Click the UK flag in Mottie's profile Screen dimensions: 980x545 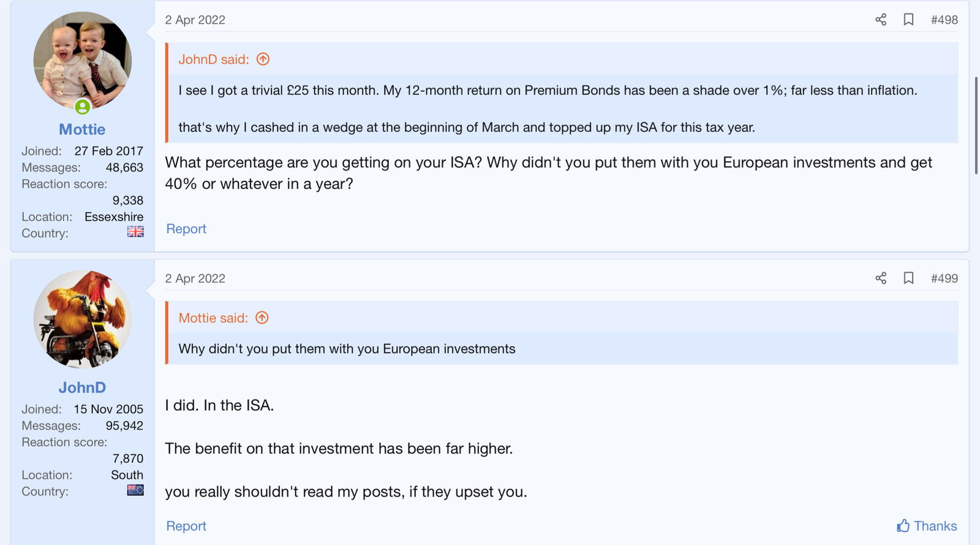tap(135, 232)
